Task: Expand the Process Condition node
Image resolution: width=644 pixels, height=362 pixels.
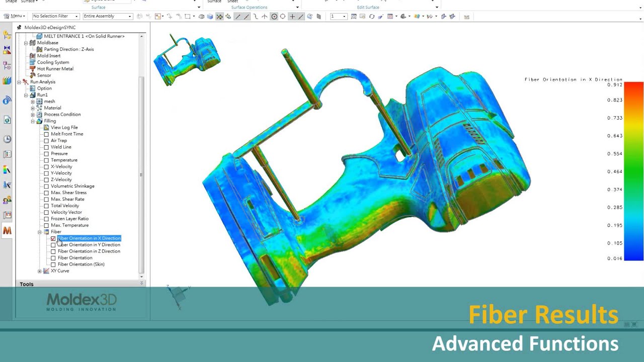Action: click(x=33, y=115)
